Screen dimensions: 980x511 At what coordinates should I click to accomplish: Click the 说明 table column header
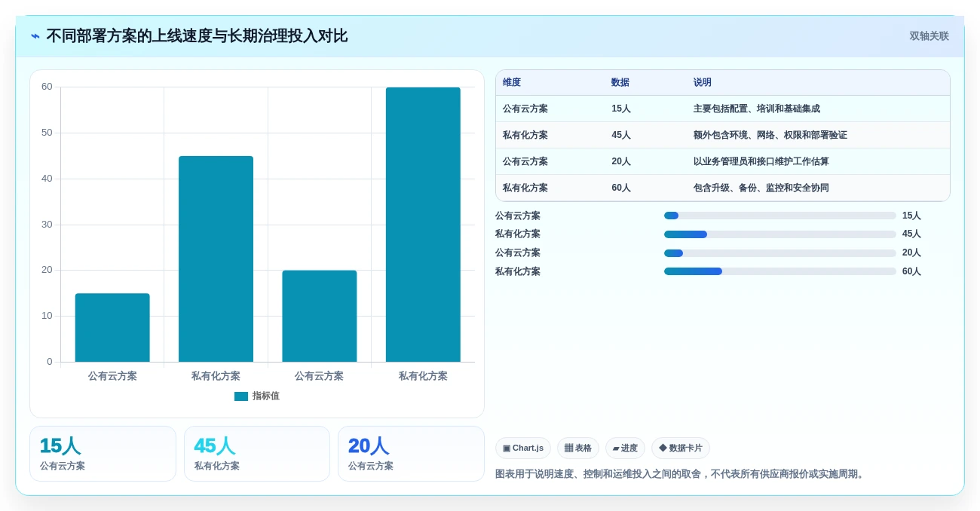tap(703, 83)
